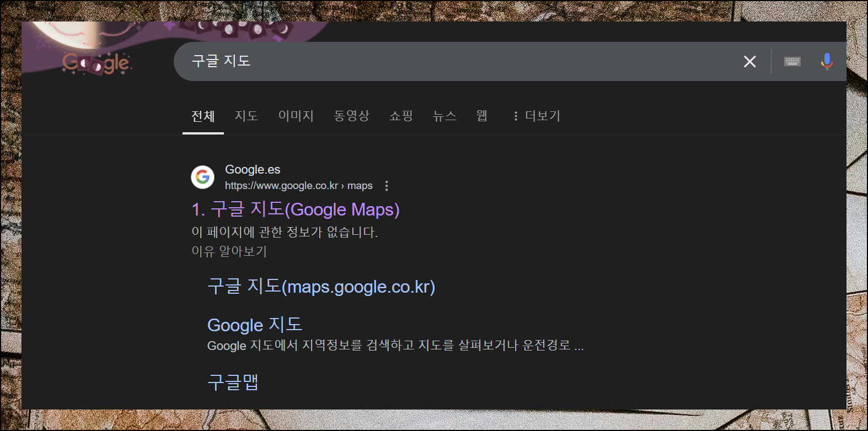Start voice search with the microphone

[x=826, y=61]
